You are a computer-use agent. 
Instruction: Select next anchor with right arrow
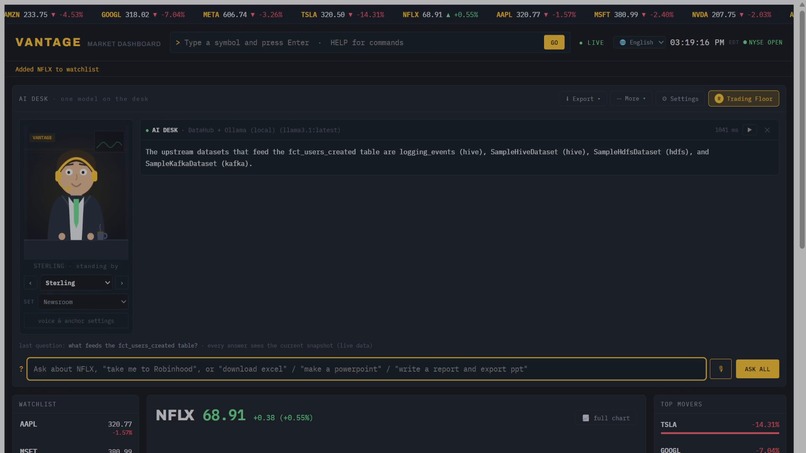tap(122, 283)
